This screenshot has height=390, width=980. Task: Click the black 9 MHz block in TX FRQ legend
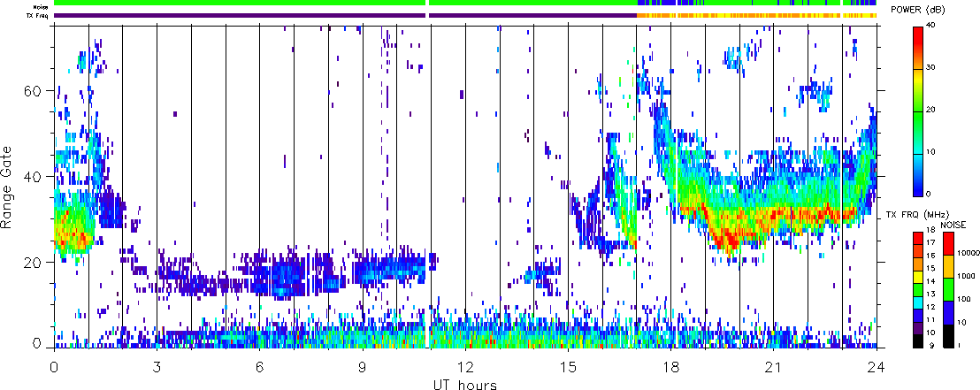(x=918, y=341)
